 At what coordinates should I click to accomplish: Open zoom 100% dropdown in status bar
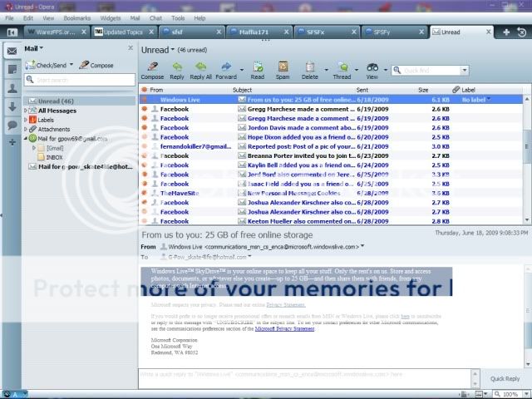click(526, 394)
